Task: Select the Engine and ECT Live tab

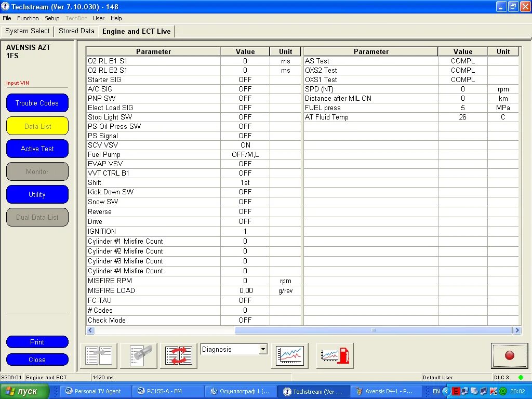Action: [x=137, y=31]
